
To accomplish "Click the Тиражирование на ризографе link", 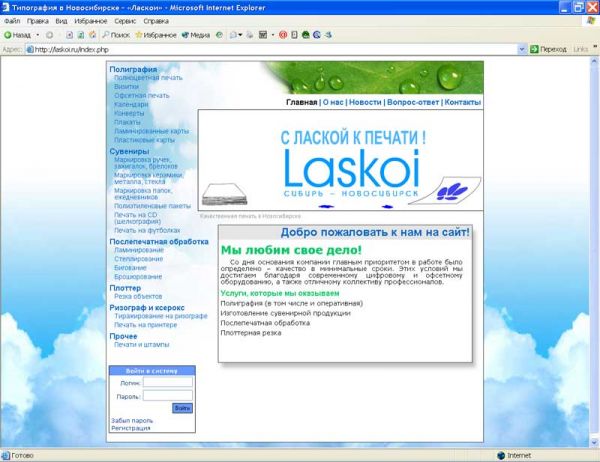I will (161, 316).
